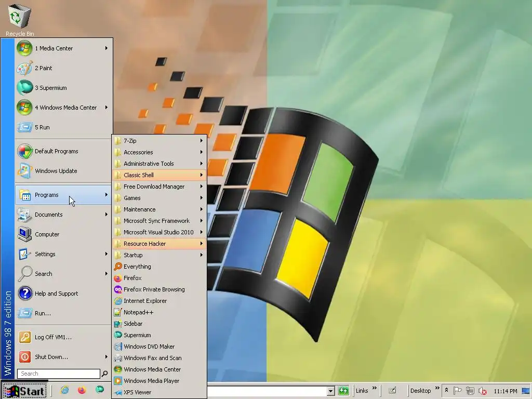Expand the Classic Shell folder

click(x=159, y=175)
